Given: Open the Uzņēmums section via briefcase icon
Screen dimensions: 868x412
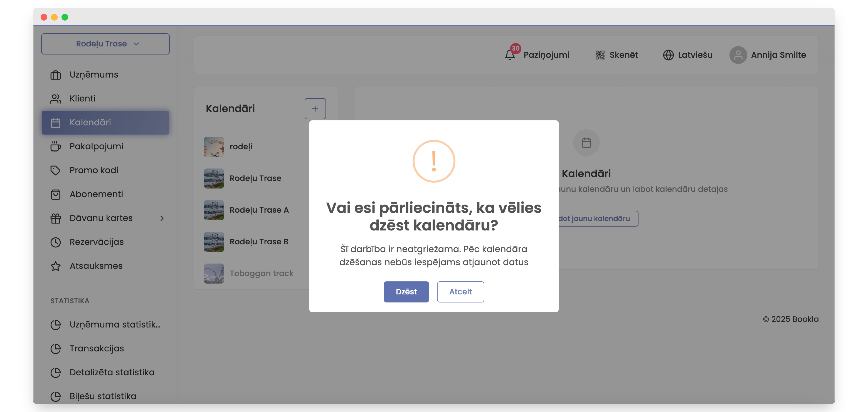Looking at the screenshot, I should tap(56, 75).
